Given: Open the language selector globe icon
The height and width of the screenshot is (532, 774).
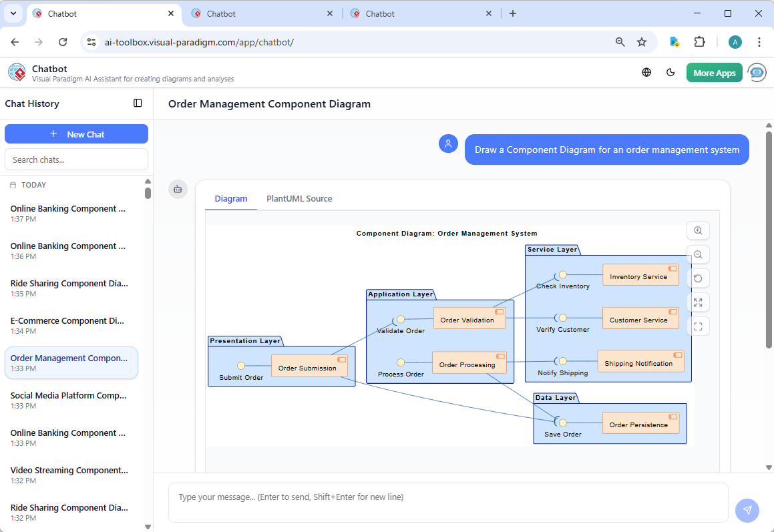Looking at the screenshot, I should tap(646, 72).
